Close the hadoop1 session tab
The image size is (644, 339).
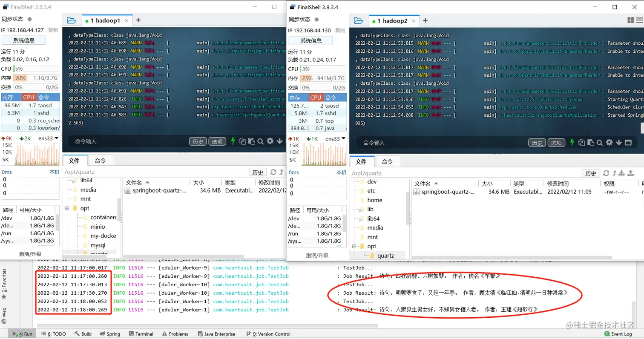[x=126, y=20]
